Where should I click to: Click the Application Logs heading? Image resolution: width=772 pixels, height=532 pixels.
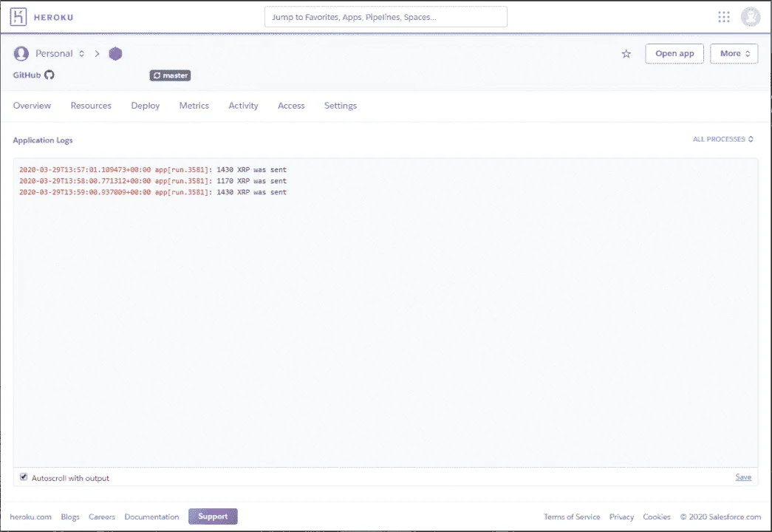pos(43,140)
